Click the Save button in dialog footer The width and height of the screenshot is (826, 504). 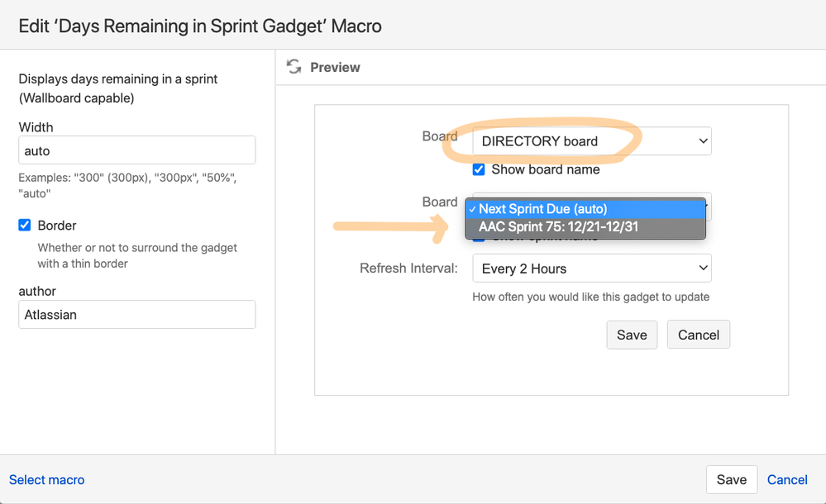[732, 479]
